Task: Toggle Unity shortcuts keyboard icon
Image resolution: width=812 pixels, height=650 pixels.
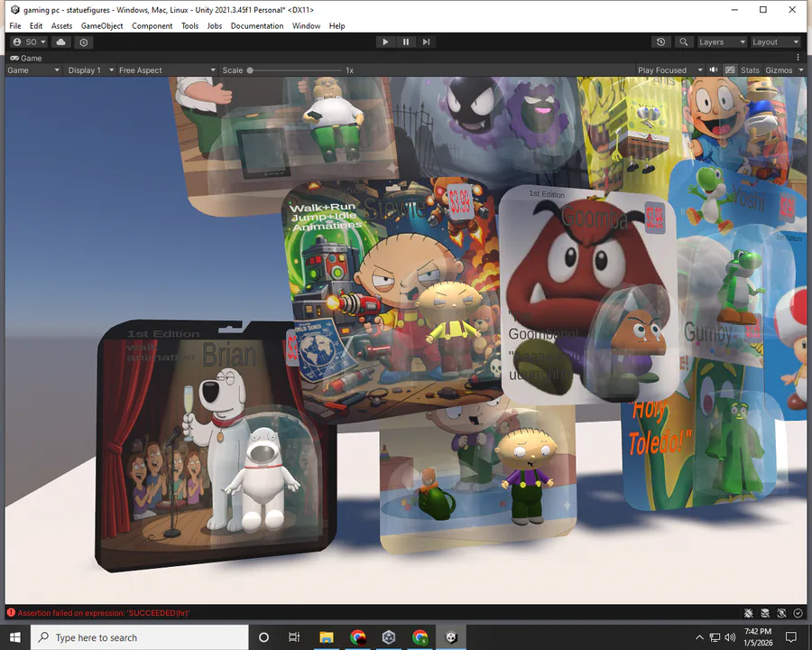Action: coord(730,70)
